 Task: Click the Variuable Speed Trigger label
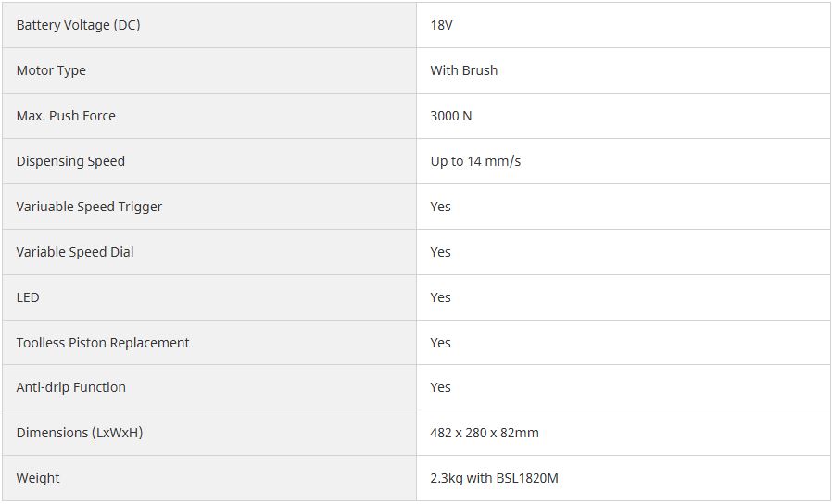click(89, 207)
